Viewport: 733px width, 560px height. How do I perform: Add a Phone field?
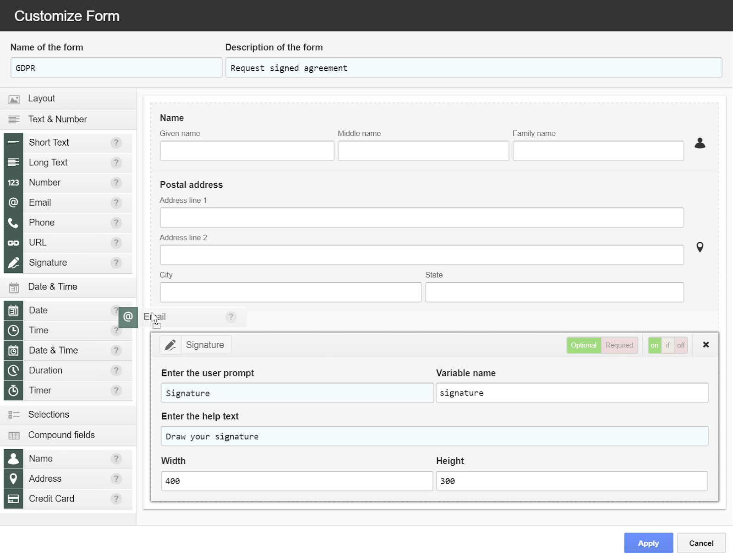pyautogui.click(x=68, y=223)
